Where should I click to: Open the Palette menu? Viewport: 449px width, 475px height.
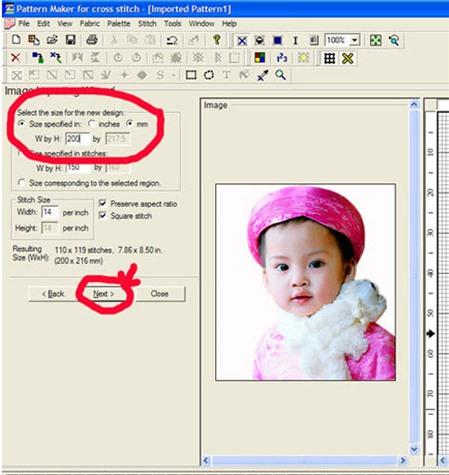119,24
